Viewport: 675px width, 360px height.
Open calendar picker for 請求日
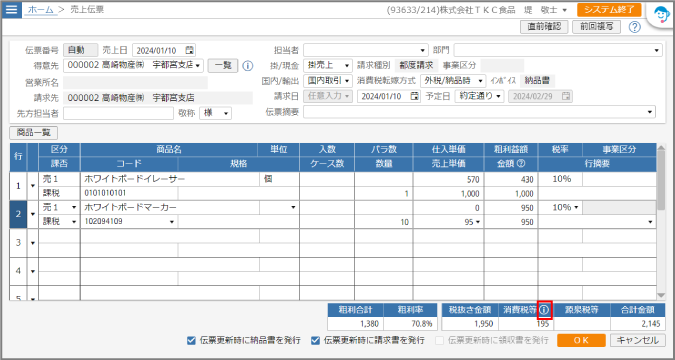[x=415, y=96]
